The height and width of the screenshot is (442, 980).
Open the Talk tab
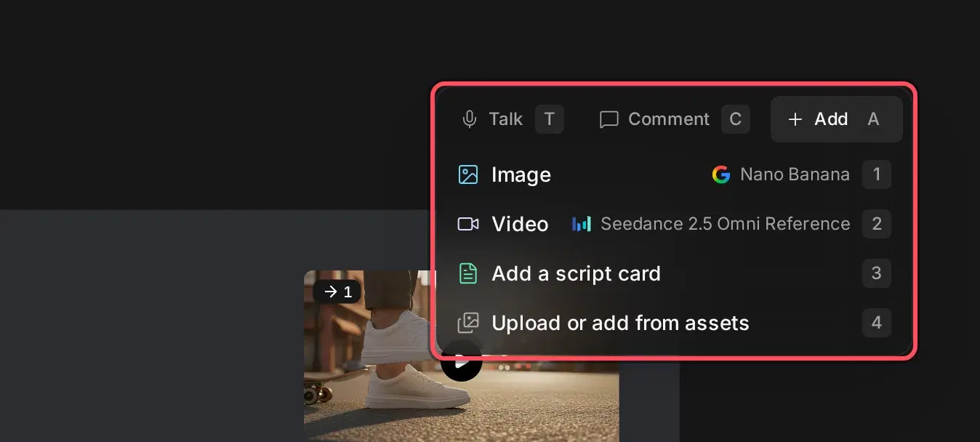pyautogui.click(x=513, y=119)
